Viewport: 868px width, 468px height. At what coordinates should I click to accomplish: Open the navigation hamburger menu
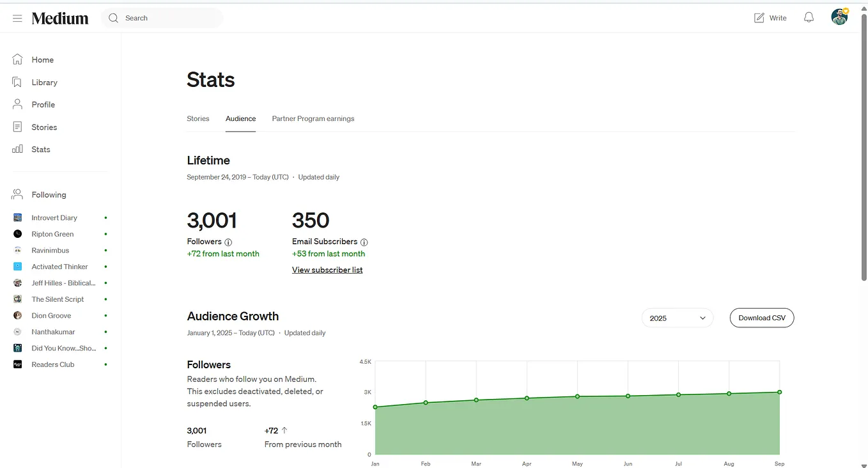17,18
